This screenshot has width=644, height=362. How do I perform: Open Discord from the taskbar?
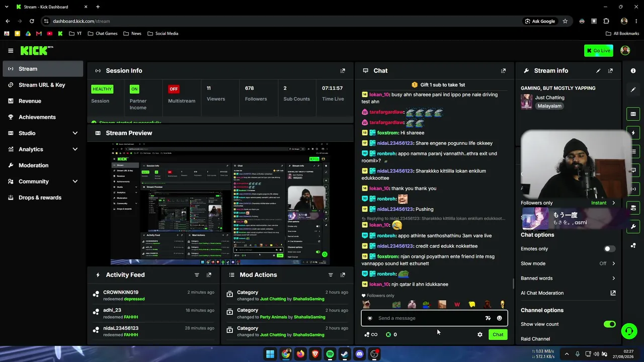[359, 354]
